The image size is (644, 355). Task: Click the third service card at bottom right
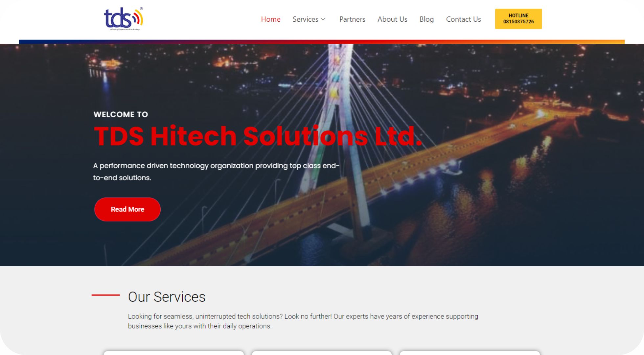click(x=470, y=353)
